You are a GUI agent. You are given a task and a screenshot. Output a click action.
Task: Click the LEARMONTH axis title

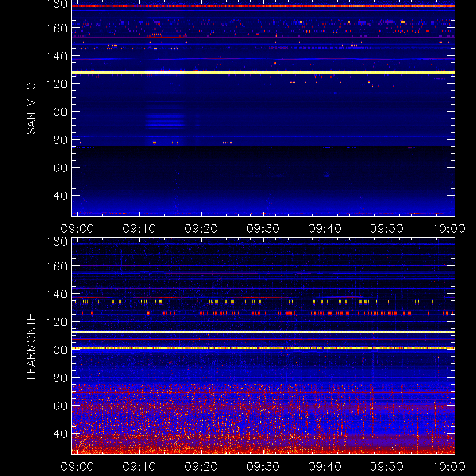(31, 346)
